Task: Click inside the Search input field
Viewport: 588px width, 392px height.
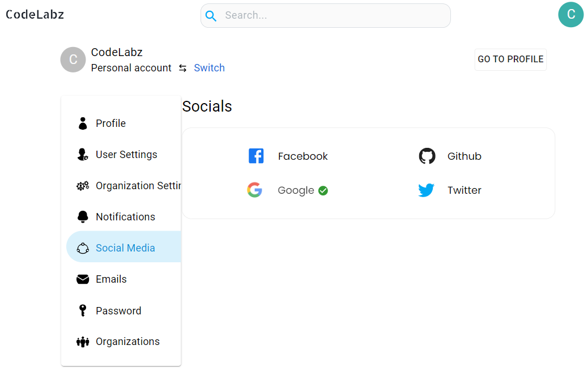Action: pyautogui.click(x=325, y=15)
